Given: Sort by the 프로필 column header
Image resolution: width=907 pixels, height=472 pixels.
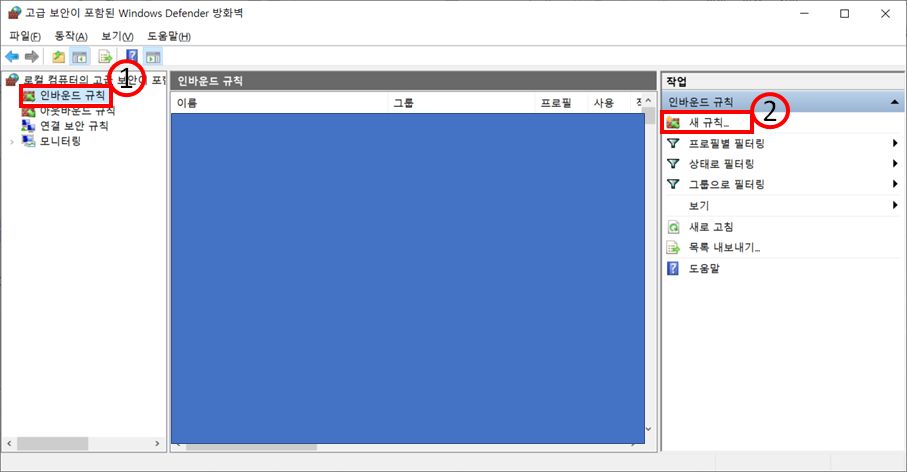Looking at the screenshot, I should point(561,103).
